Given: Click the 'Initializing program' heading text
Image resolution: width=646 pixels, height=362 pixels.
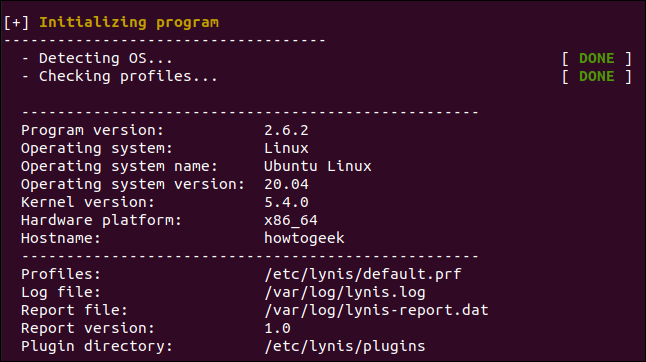Looking at the screenshot, I should 129,23.
